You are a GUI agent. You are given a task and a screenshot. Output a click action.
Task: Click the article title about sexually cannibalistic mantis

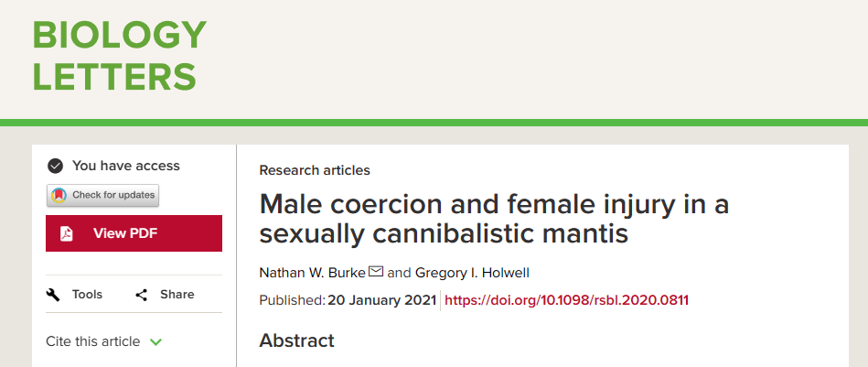494,218
